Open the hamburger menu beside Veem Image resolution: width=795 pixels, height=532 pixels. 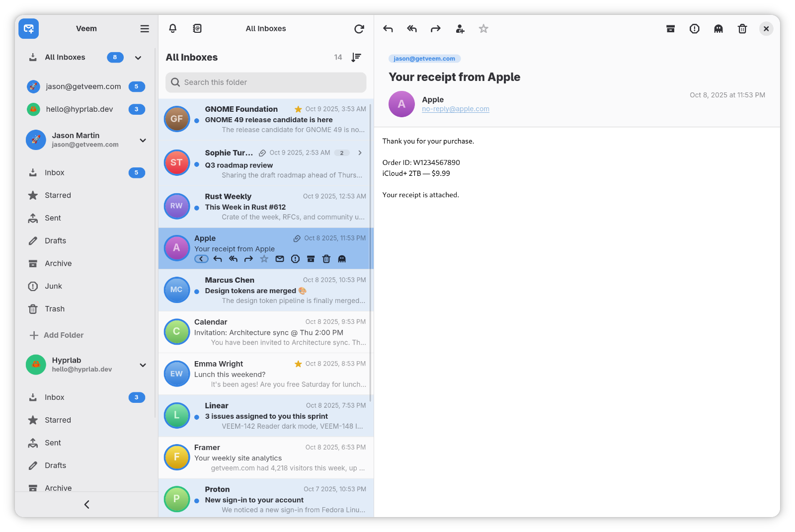[x=145, y=29]
